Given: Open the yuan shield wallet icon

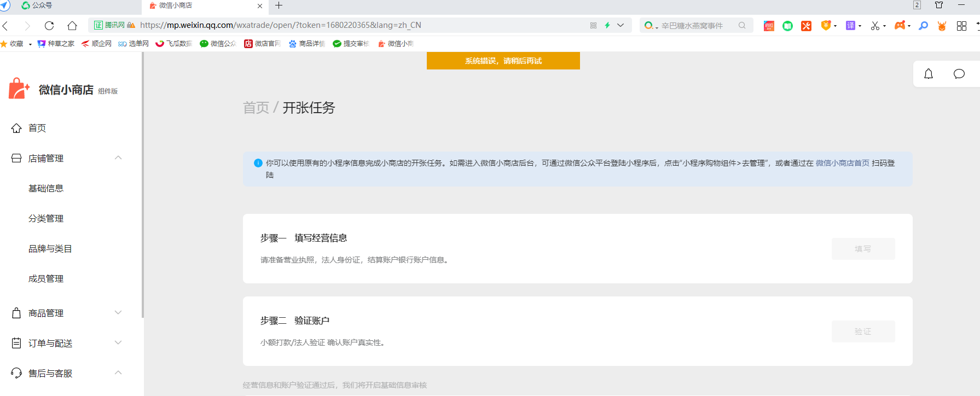Looking at the screenshot, I should point(826,26).
